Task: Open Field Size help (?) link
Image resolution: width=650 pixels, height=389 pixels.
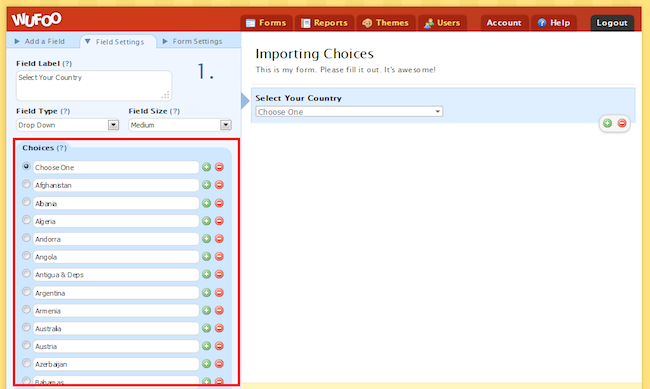Action: (175, 111)
